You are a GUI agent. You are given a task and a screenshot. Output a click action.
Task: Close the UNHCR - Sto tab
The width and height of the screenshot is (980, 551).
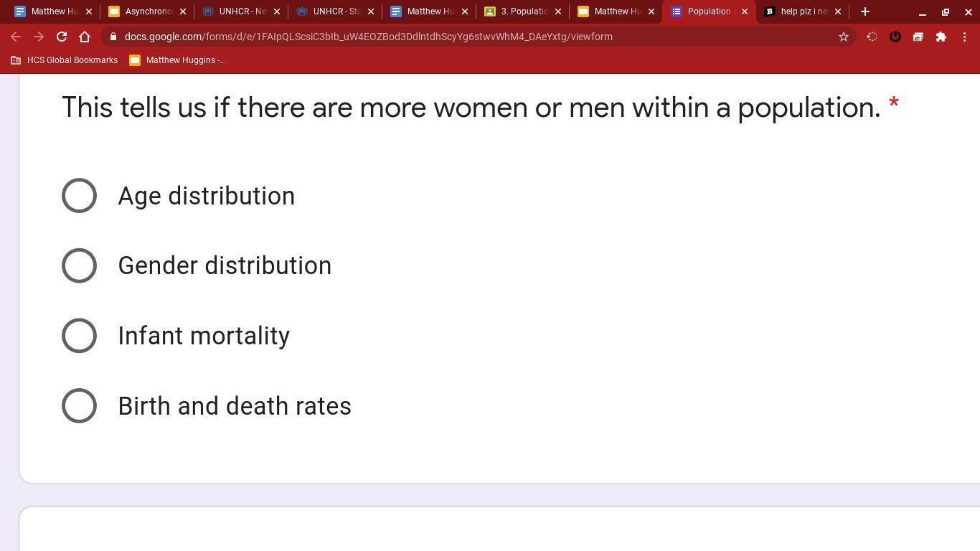pyautogui.click(x=371, y=11)
